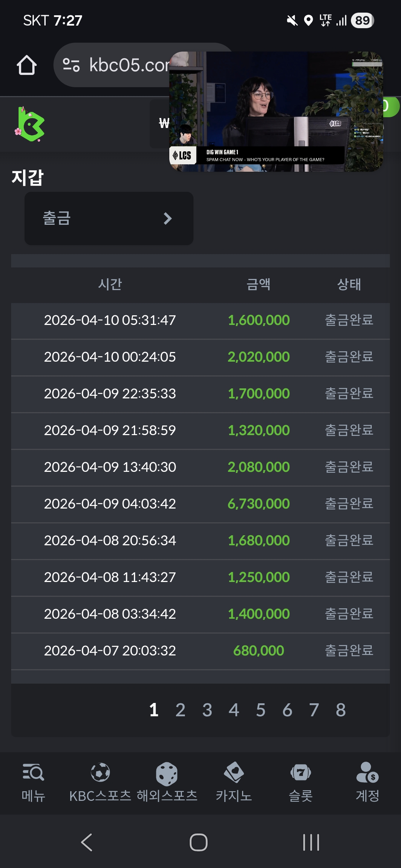
Task: Jump to page 8 of results
Action: pos(341,710)
